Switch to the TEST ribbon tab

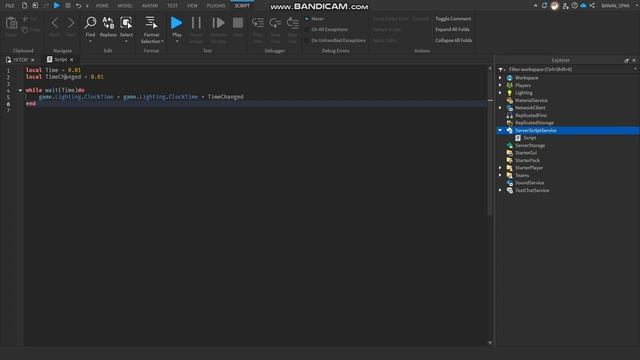tap(172, 6)
